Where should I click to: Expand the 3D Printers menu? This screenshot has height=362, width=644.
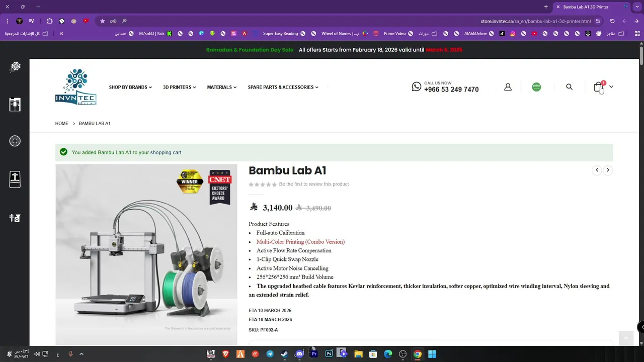[x=180, y=87]
